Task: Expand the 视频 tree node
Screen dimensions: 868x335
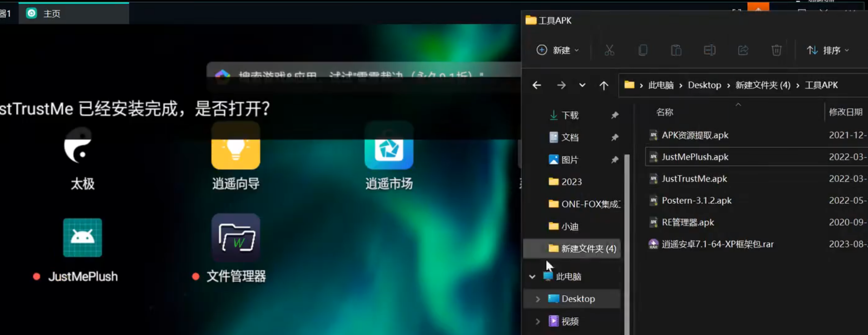Action: point(538,321)
